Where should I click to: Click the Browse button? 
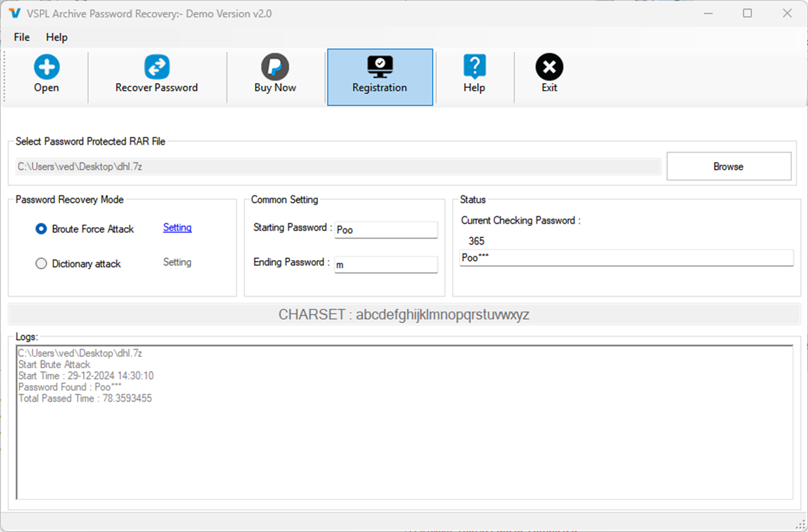[729, 166]
